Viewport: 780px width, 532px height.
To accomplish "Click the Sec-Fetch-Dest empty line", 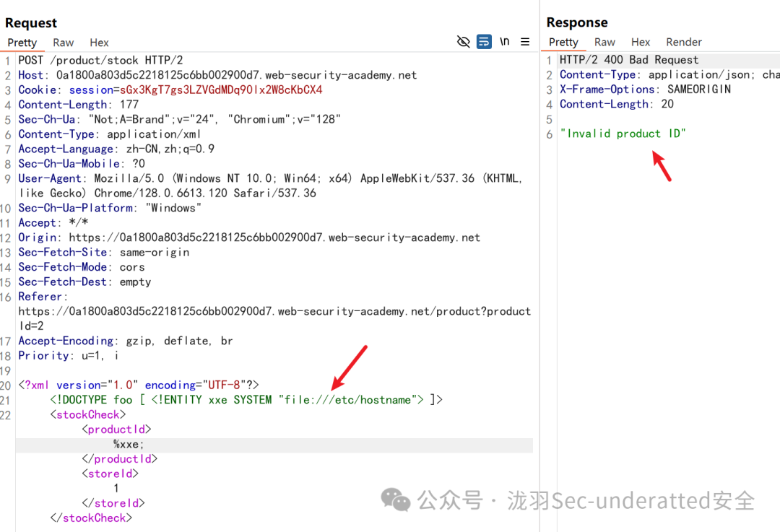I will [84, 282].
